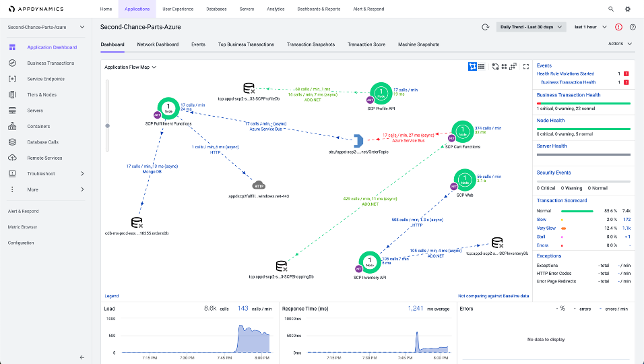Image resolution: width=644 pixels, height=364 pixels.
Task: Click the SCPShoppingDb database icon
Action: tap(282, 266)
